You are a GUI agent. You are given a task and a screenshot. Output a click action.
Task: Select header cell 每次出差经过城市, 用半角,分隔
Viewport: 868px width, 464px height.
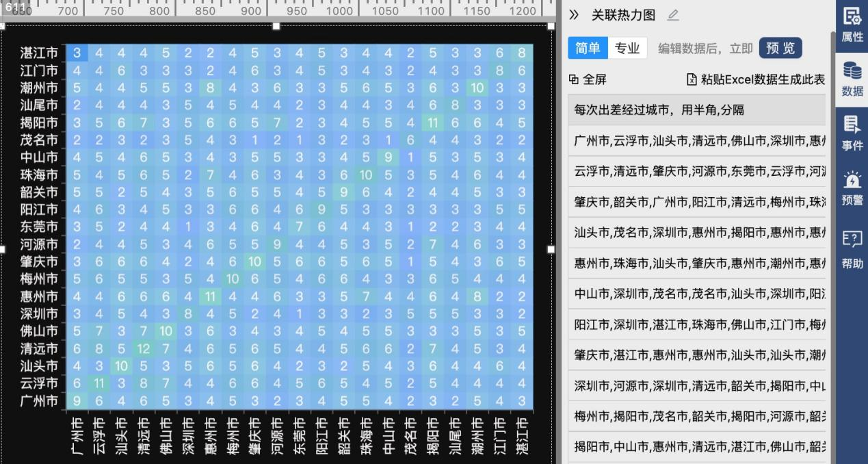coord(696,109)
